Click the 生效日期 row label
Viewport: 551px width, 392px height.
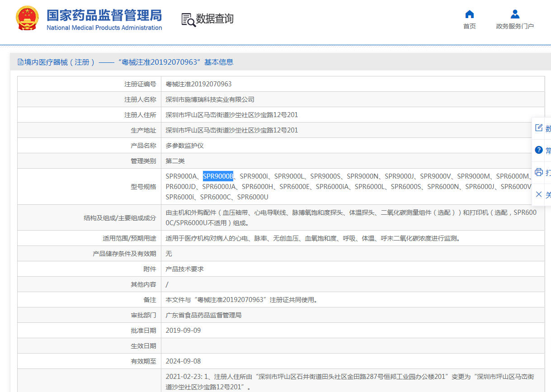click(143, 346)
